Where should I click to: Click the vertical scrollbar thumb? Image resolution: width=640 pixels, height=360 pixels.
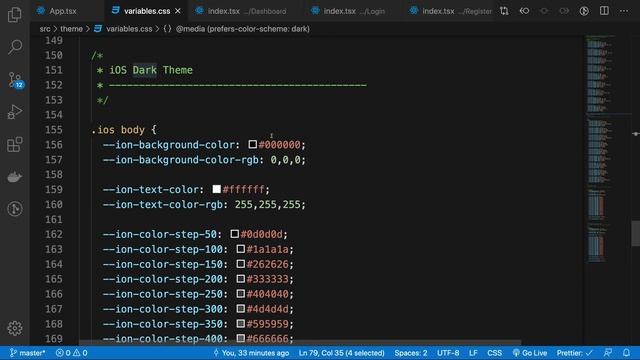[x=636, y=233]
